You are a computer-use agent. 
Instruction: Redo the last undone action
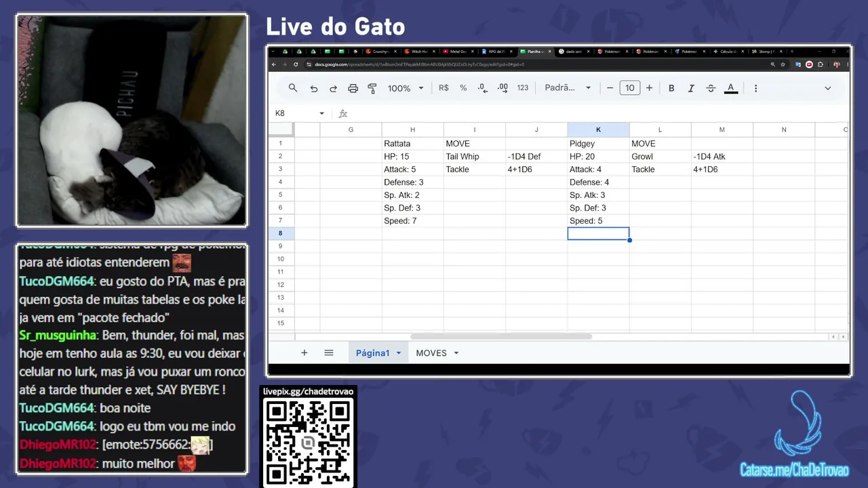coord(333,88)
